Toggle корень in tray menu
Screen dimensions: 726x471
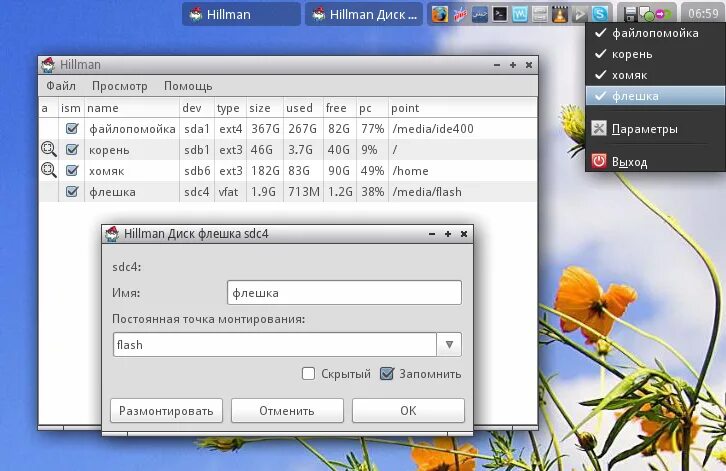(655, 54)
